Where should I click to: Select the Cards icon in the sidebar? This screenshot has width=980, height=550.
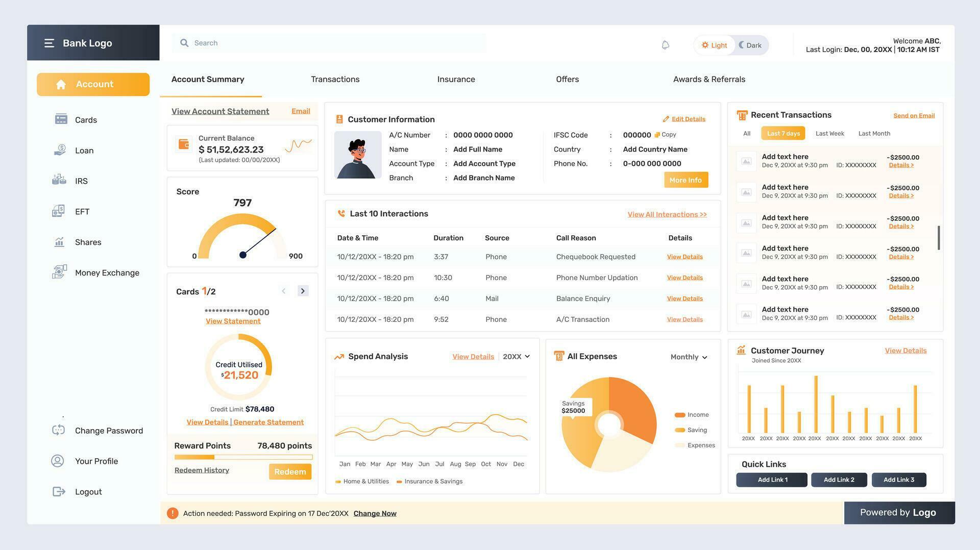(x=61, y=119)
